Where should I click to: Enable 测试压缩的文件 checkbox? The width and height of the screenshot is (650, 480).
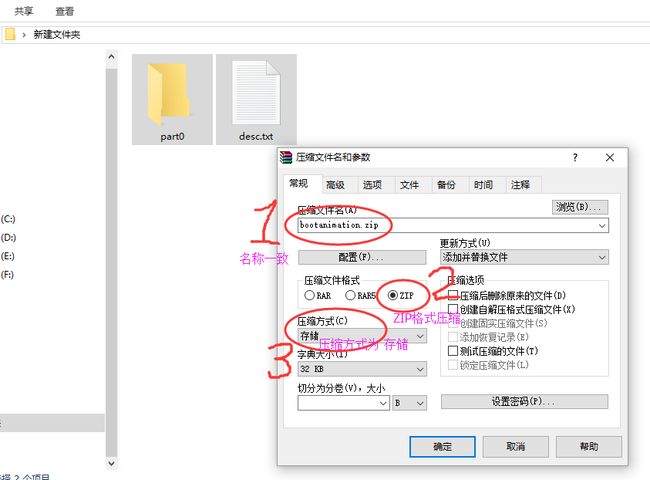point(453,351)
